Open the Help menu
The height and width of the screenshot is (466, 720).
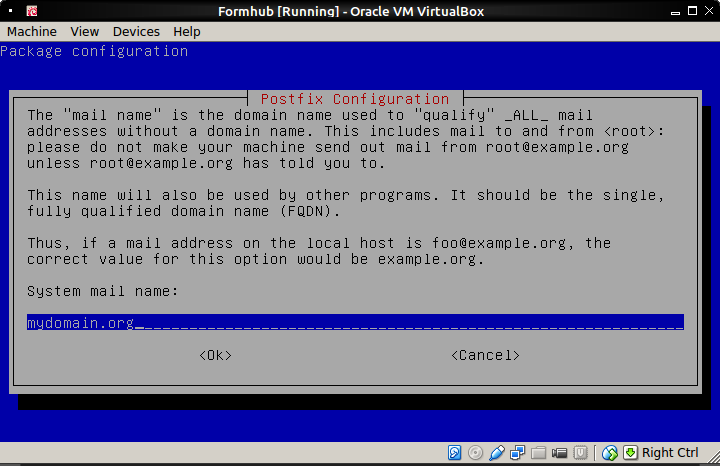[x=187, y=32]
